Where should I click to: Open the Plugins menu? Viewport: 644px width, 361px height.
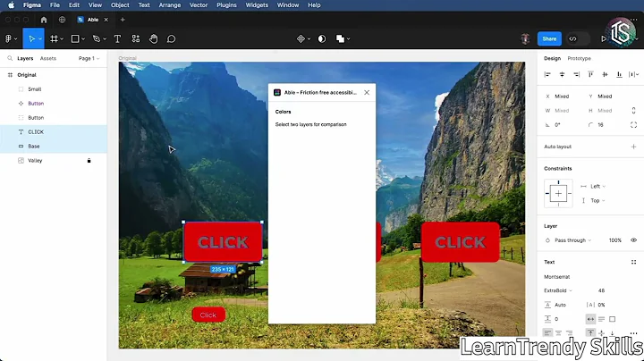coord(226,5)
